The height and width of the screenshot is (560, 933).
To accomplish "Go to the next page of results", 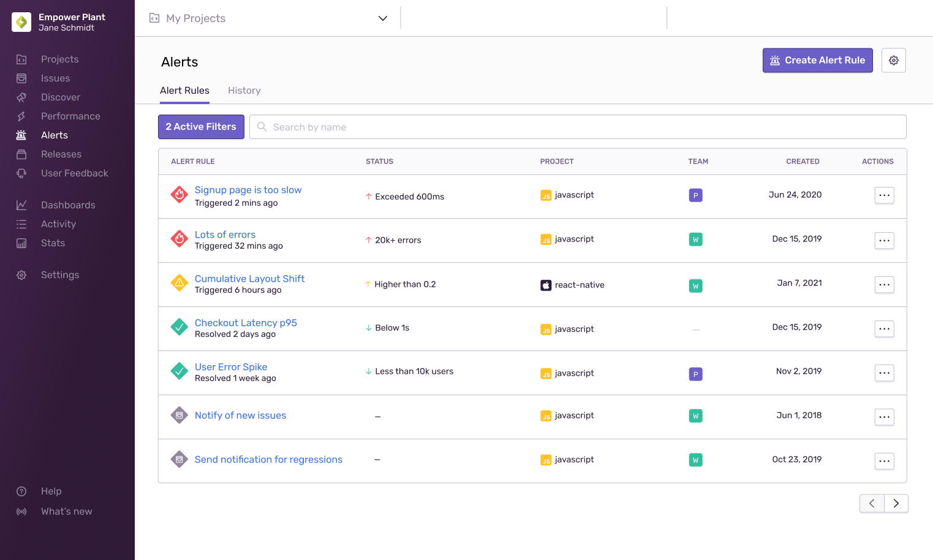I will pos(896,504).
